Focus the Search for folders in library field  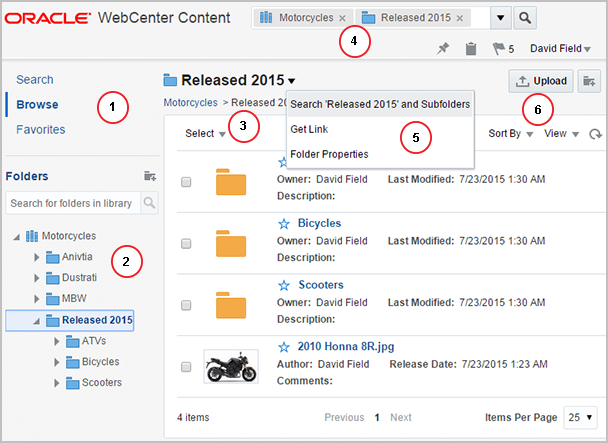click(73, 203)
